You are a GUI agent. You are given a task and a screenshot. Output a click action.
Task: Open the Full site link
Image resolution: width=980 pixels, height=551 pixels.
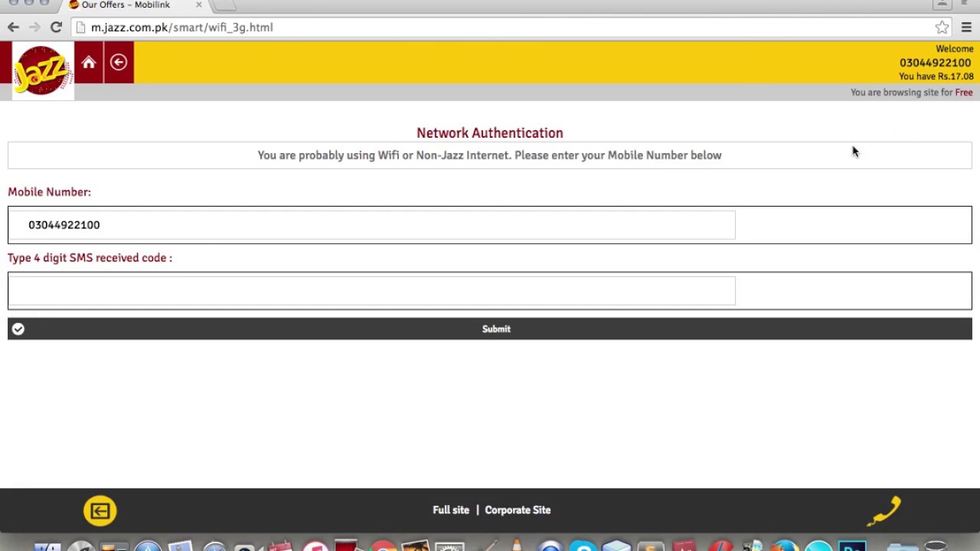[x=451, y=510]
